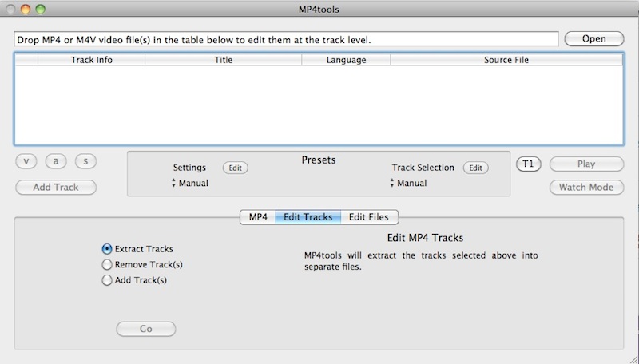Click the Source File column header
The width and height of the screenshot is (639, 364).
(506, 60)
